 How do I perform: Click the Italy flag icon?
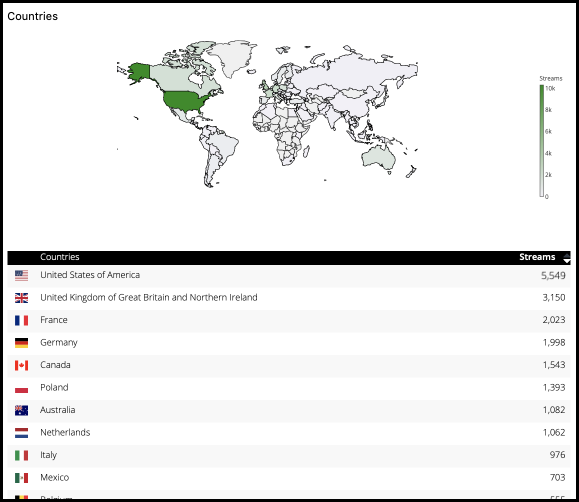21,455
